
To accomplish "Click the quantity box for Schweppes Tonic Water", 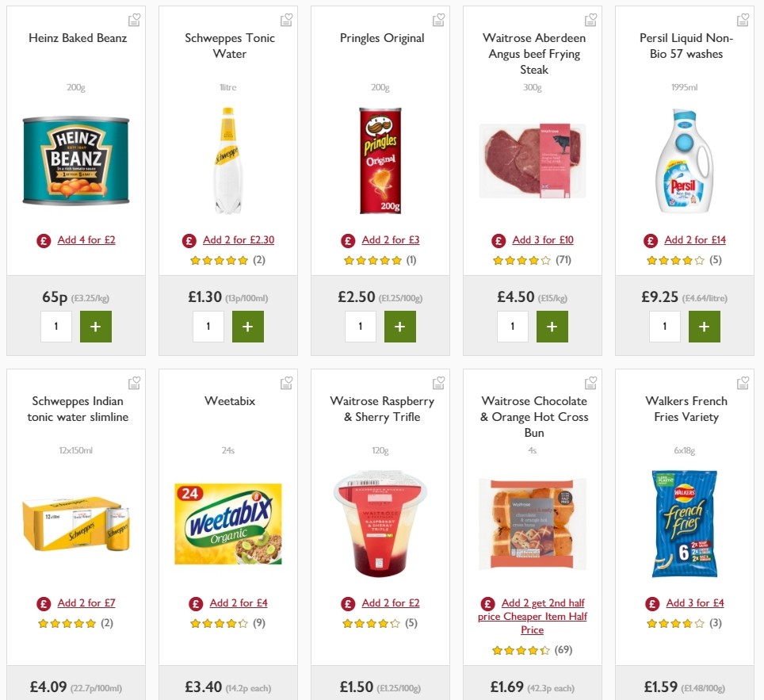I will pyautogui.click(x=208, y=326).
